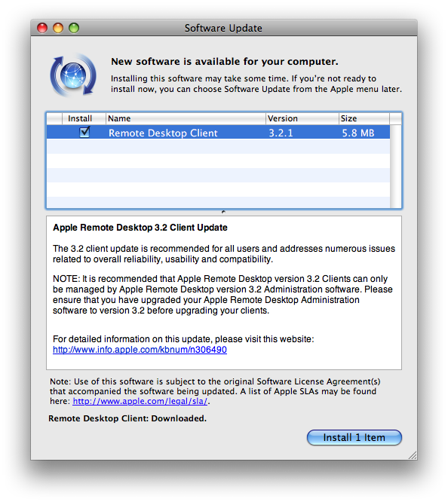Image resolution: width=448 pixels, height=502 pixels.
Task: Open the Apple SLA legal link
Action: [140, 401]
